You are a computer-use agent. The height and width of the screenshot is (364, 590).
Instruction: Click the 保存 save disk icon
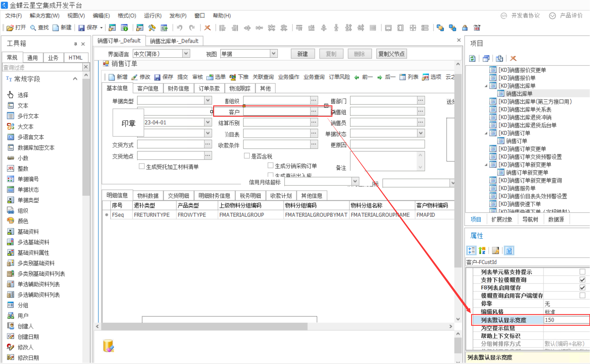tap(81, 28)
